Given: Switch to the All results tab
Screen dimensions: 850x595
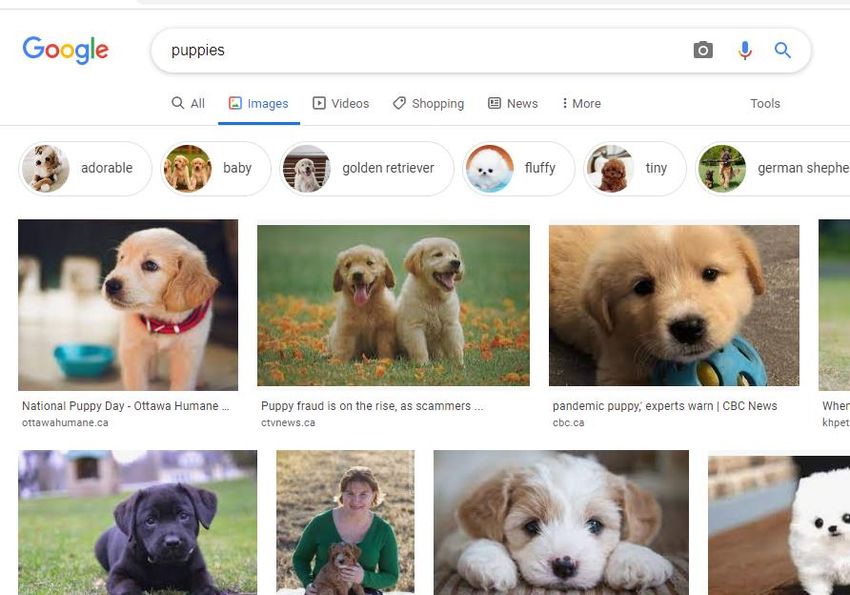Looking at the screenshot, I should 188,104.
